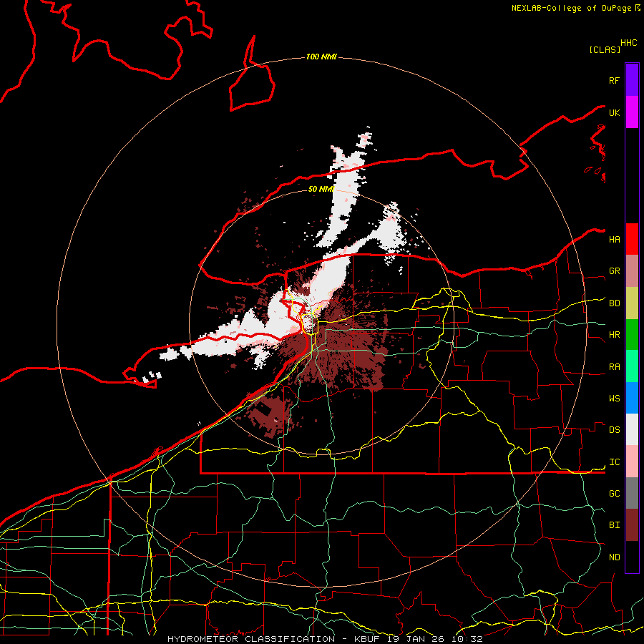Click the HHC product label
644x644 pixels.
[629, 43]
